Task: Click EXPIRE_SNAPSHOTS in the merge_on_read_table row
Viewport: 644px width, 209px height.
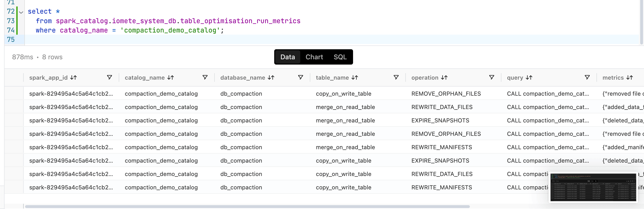Action: (440, 120)
